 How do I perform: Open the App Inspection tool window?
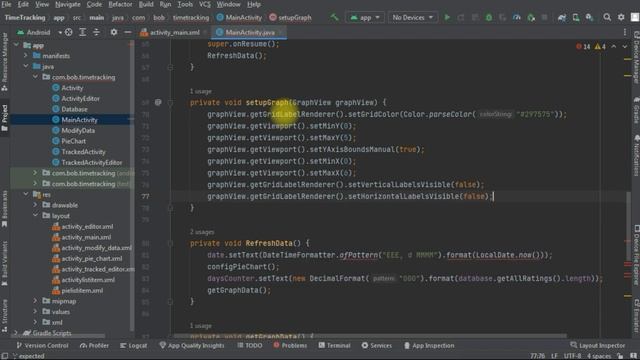click(x=429, y=345)
